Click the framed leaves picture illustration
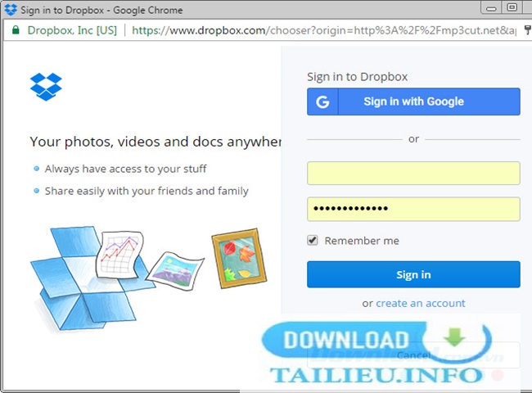 (239, 258)
